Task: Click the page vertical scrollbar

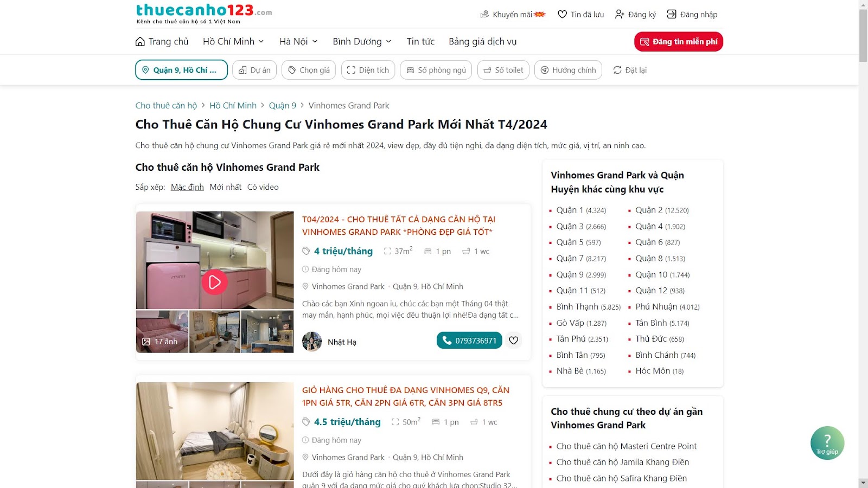Action: 863,244
